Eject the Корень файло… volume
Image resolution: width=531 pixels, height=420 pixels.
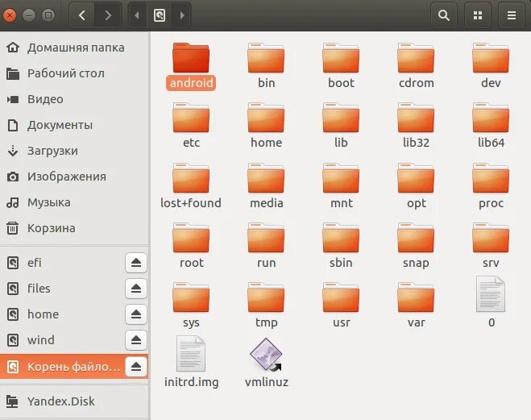(x=136, y=367)
